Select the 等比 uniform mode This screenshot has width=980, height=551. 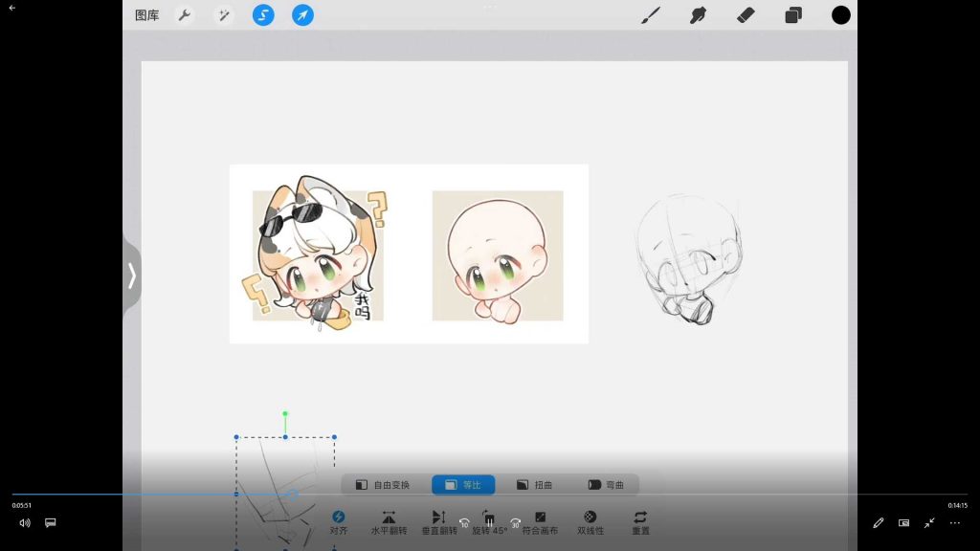[463, 485]
